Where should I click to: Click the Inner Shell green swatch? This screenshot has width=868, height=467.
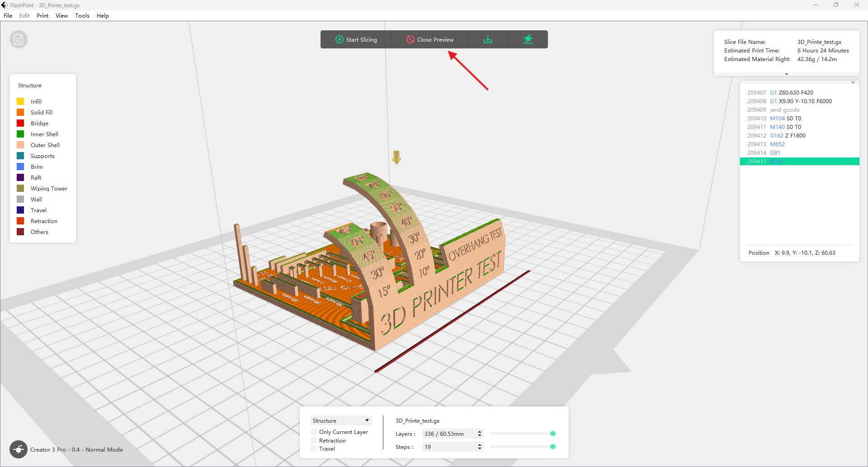click(x=20, y=134)
